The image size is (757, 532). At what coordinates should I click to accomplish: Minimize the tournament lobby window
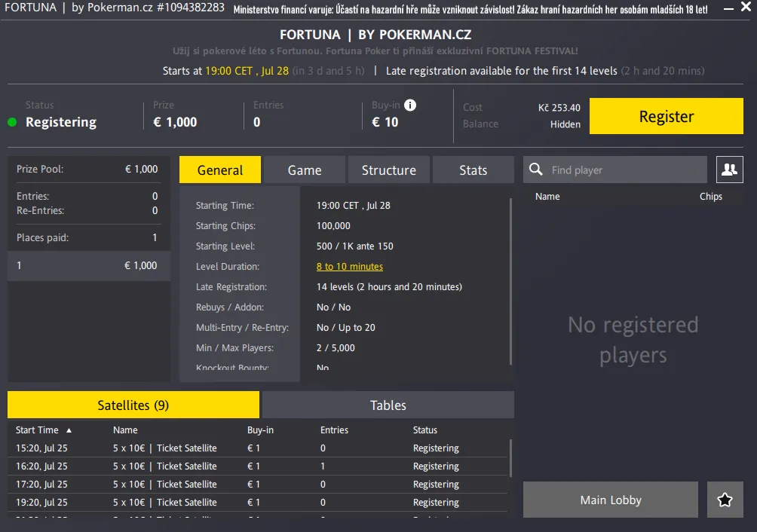728,8
